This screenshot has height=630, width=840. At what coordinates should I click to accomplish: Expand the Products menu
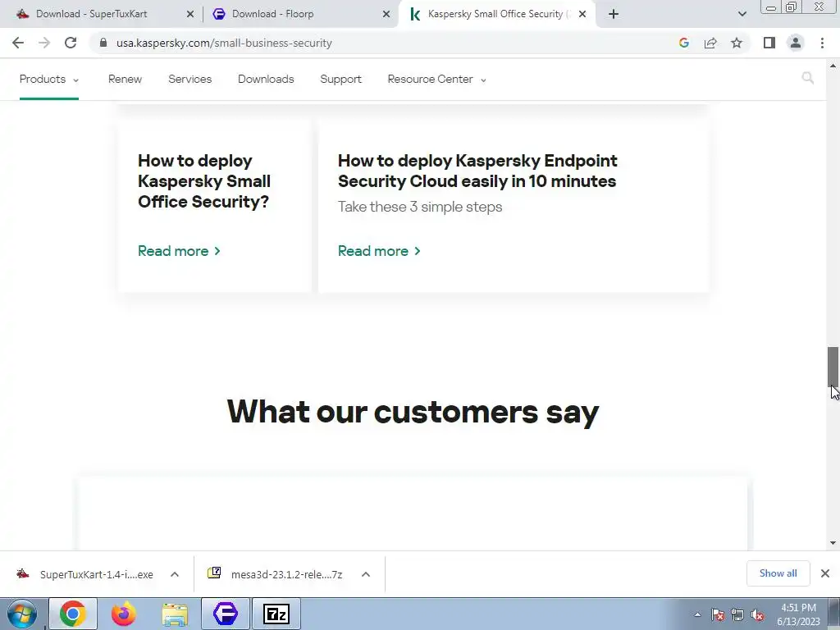tap(48, 80)
